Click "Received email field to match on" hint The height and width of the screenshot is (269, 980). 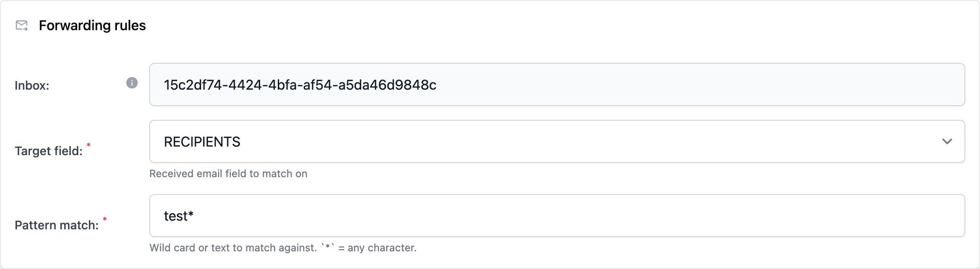[x=228, y=174]
